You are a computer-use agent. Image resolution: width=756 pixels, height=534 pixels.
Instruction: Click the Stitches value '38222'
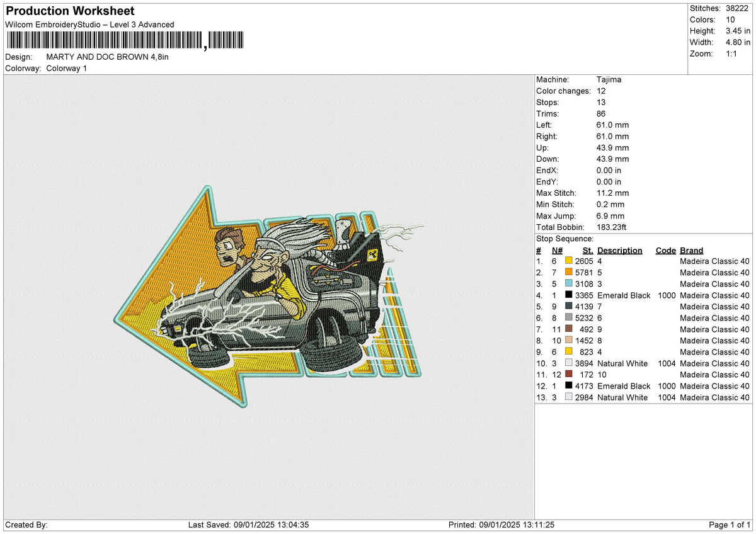pyautogui.click(x=737, y=8)
